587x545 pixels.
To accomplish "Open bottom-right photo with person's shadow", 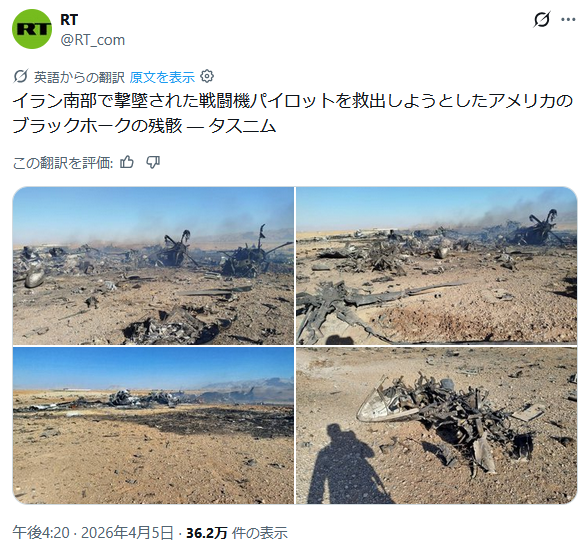I will [x=437, y=426].
